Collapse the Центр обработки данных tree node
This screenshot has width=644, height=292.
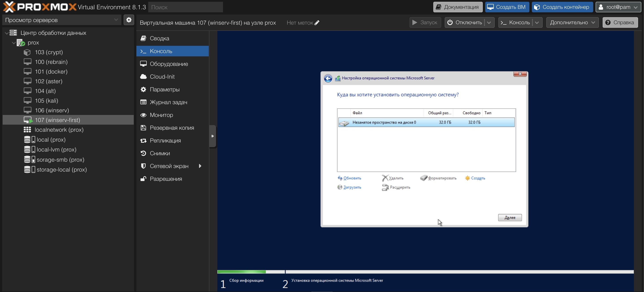[x=7, y=33]
